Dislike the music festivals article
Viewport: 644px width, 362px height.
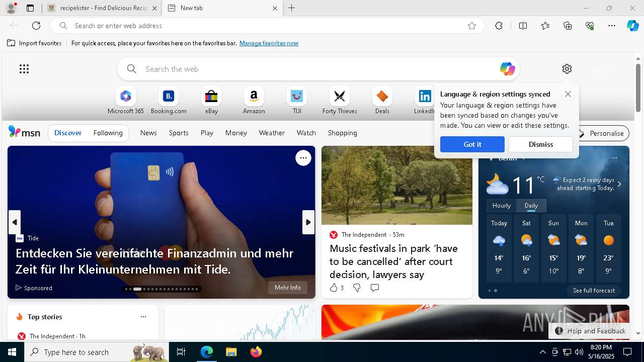[x=357, y=288]
